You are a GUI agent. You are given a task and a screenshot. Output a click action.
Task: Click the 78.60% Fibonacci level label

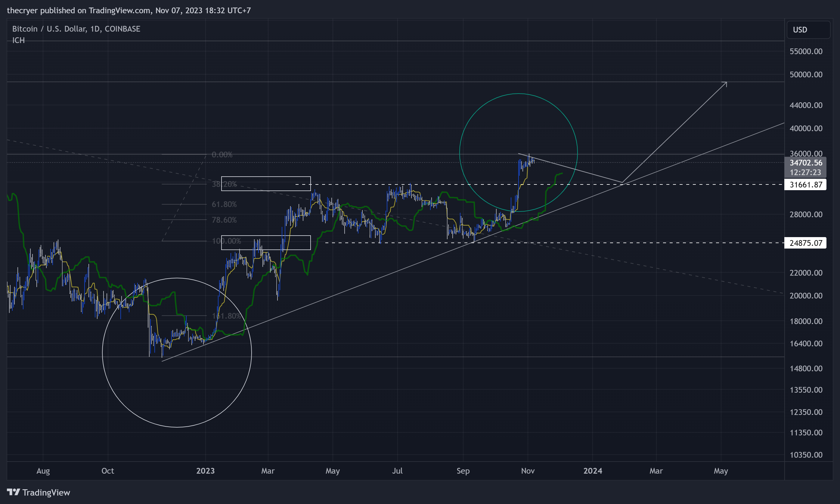(x=224, y=220)
